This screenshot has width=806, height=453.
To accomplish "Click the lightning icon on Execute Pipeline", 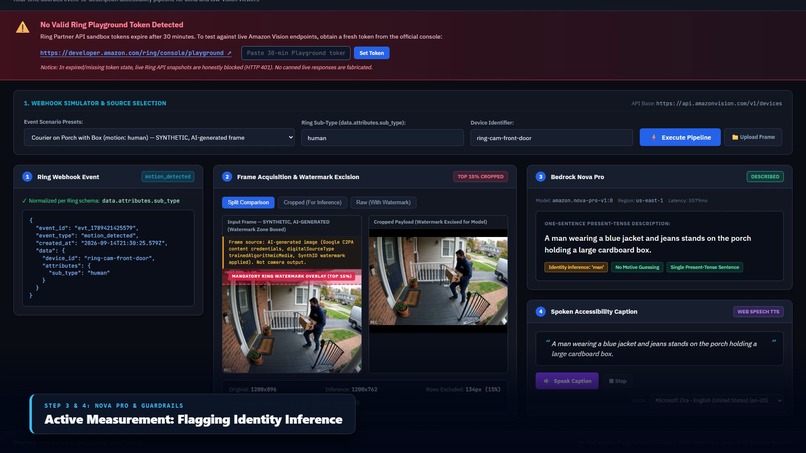I will point(654,137).
